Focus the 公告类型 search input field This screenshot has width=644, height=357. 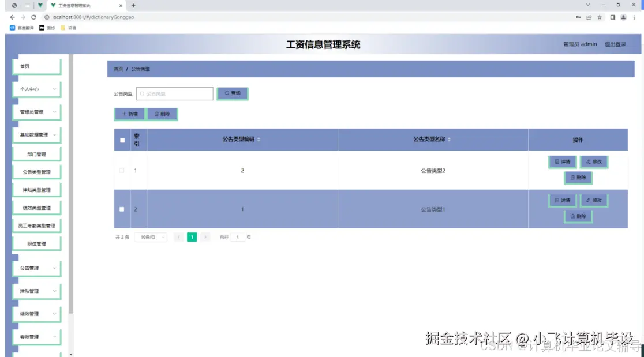[x=174, y=93]
